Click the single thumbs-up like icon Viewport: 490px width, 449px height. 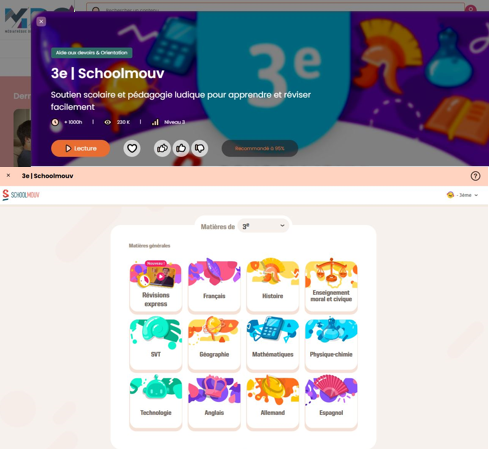click(181, 148)
